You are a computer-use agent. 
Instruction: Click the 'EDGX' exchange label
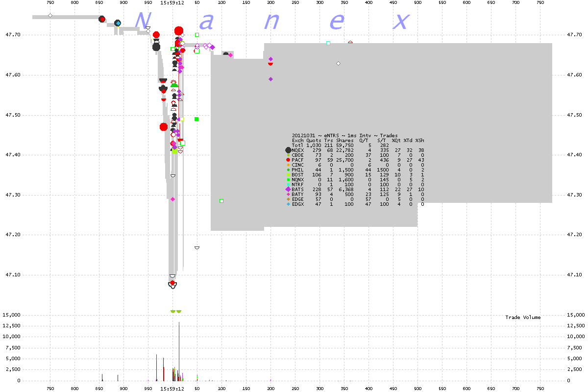point(298,204)
